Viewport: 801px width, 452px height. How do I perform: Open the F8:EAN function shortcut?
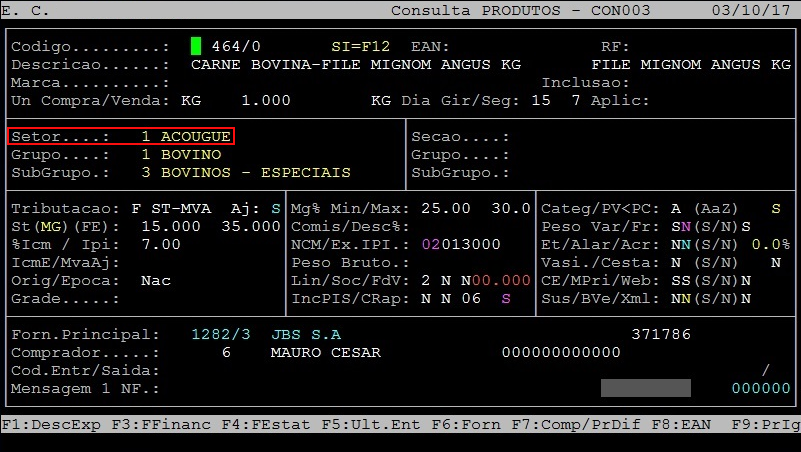[681, 425]
